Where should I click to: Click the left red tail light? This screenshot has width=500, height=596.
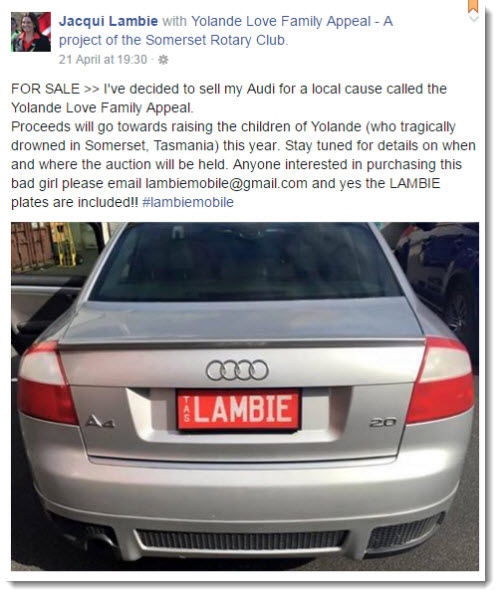[x=46, y=383]
